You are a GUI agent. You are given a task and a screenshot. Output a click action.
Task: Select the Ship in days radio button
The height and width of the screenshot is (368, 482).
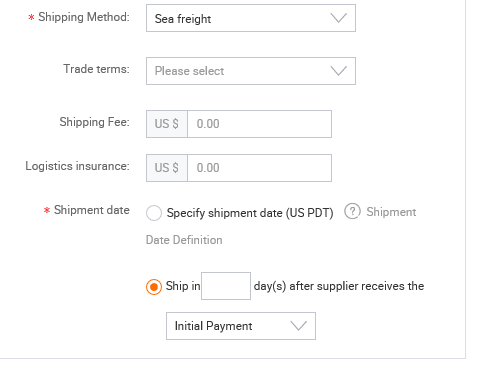(x=154, y=287)
